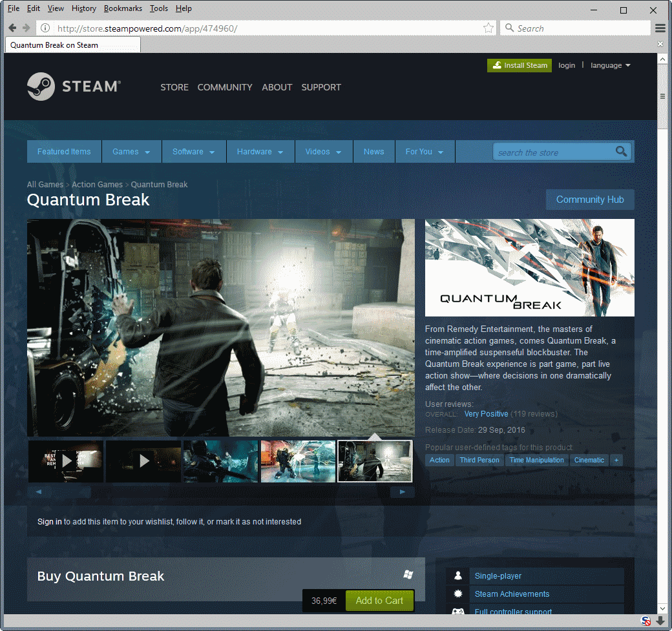Open the Tools menu
This screenshot has width=672, height=631.
coord(158,8)
